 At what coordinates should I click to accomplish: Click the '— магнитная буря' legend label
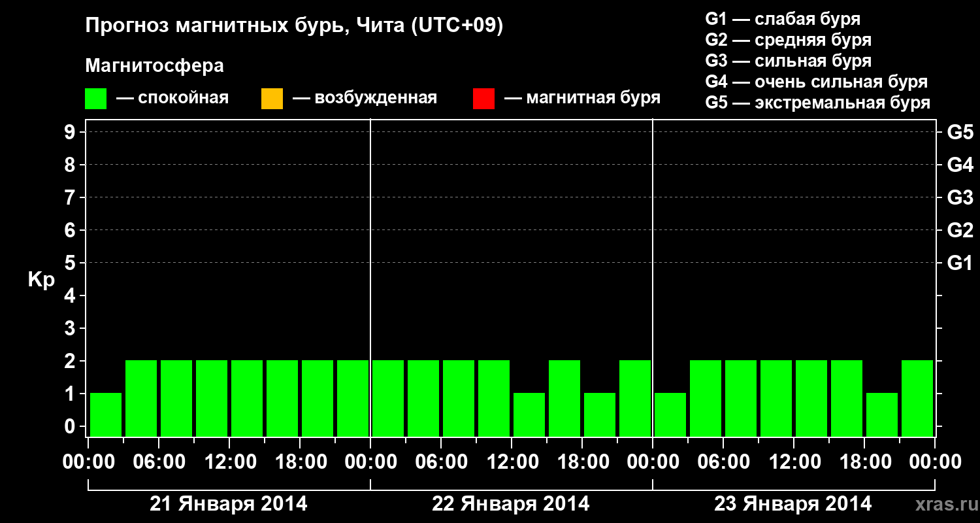pyautogui.click(x=582, y=99)
